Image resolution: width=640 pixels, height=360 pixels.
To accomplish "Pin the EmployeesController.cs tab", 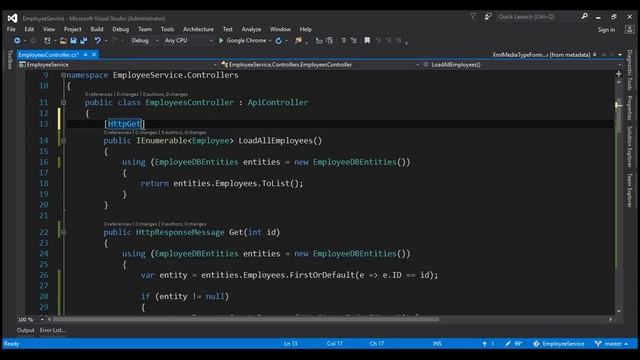I will (86, 55).
